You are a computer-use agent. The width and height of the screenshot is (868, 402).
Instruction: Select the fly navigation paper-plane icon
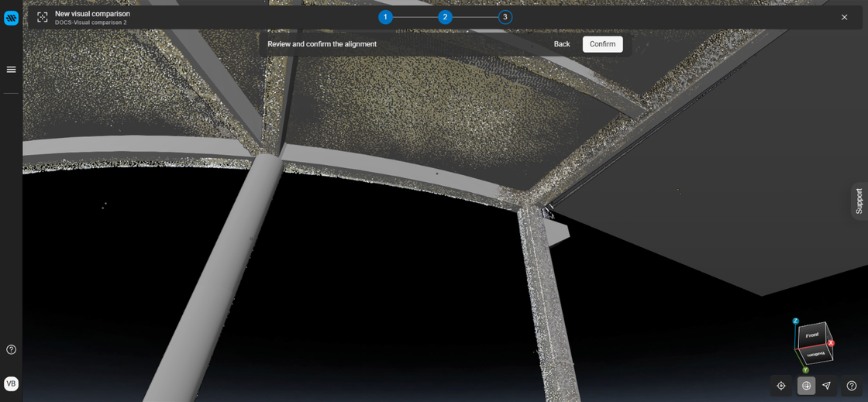(826, 386)
